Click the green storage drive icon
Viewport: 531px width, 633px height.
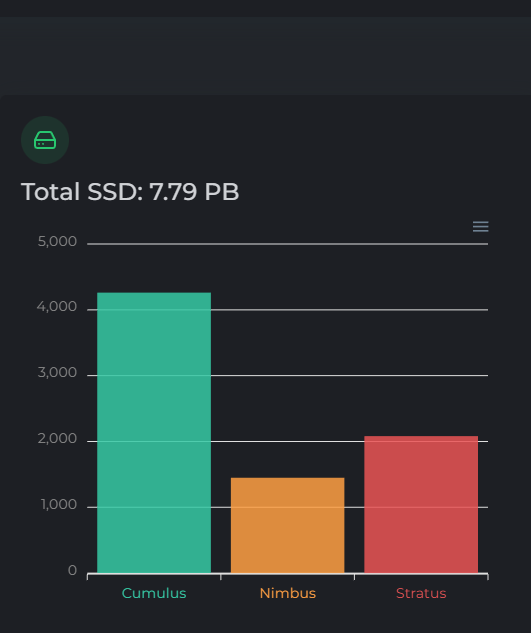tap(45, 140)
